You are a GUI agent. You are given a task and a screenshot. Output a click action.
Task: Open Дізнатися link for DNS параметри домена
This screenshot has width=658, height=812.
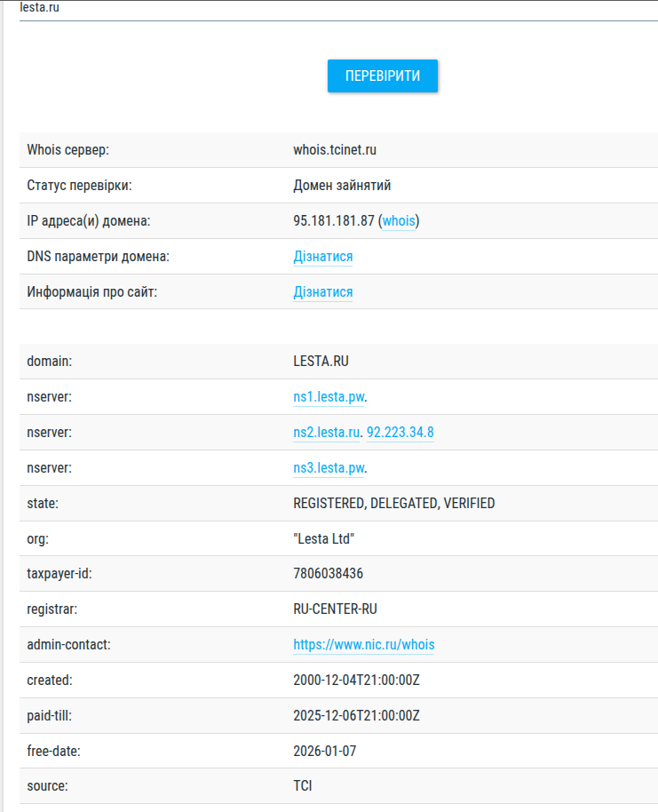coord(323,257)
